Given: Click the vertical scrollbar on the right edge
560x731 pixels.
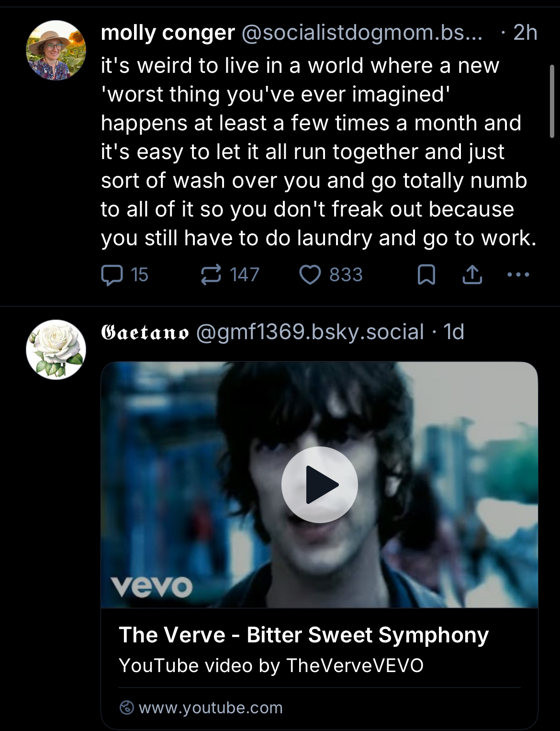Looking at the screenshot, I should point(552,102).
